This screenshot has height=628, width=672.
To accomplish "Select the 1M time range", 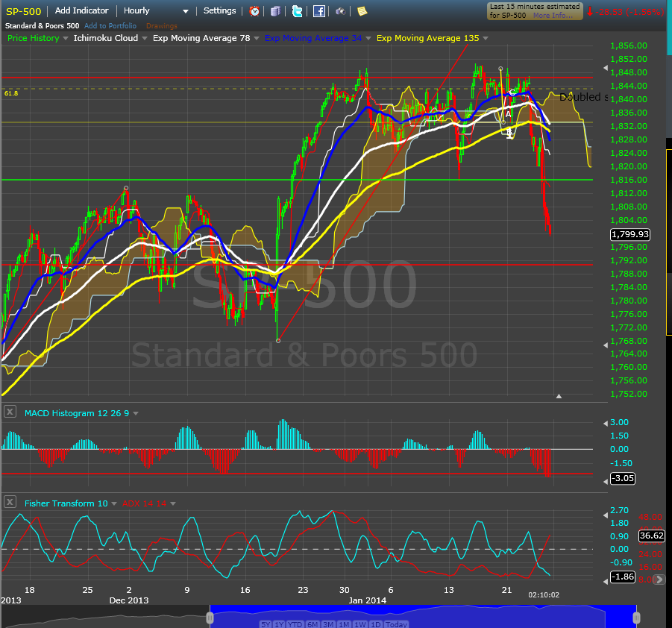I will [344, 624].
